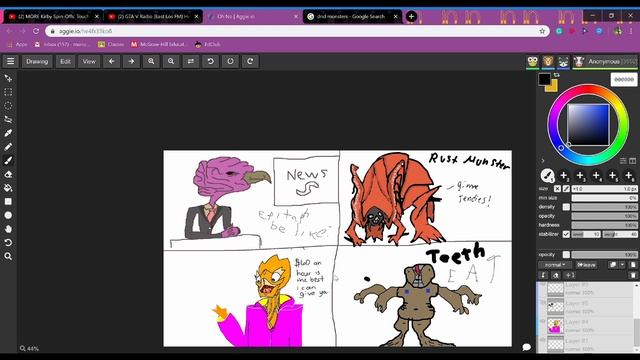This screenshot has height=360, width=640.
Task: Select the hand pan tool
Action: (x=8, y=229)
